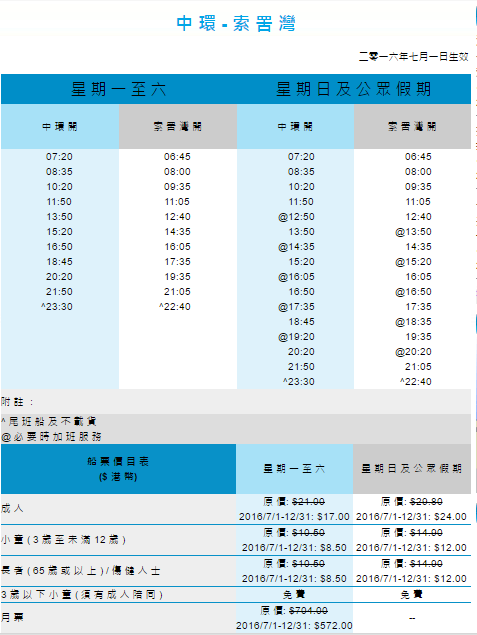Image resolution: width=477 pixels, height=635 pixels.
Task: Select the @16:05 extra sailing time
Action: tap(296, 277)
